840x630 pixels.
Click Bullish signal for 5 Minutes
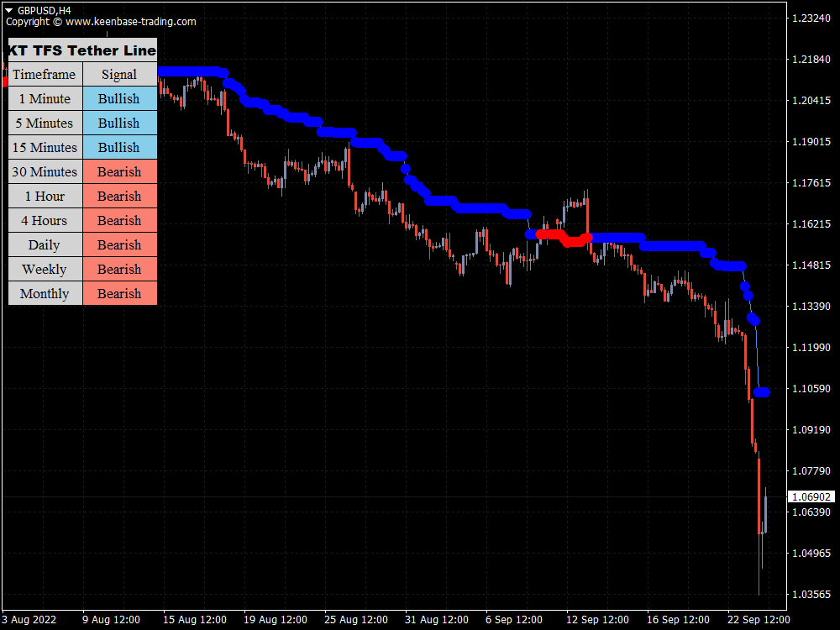click(x=120, y=123)
